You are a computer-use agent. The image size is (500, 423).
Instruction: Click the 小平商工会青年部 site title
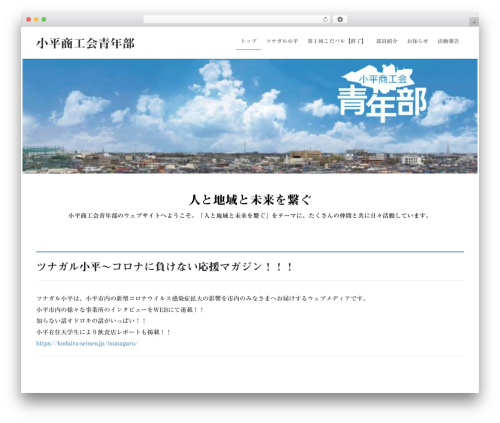pyautogui.click(x=85, y=43)
